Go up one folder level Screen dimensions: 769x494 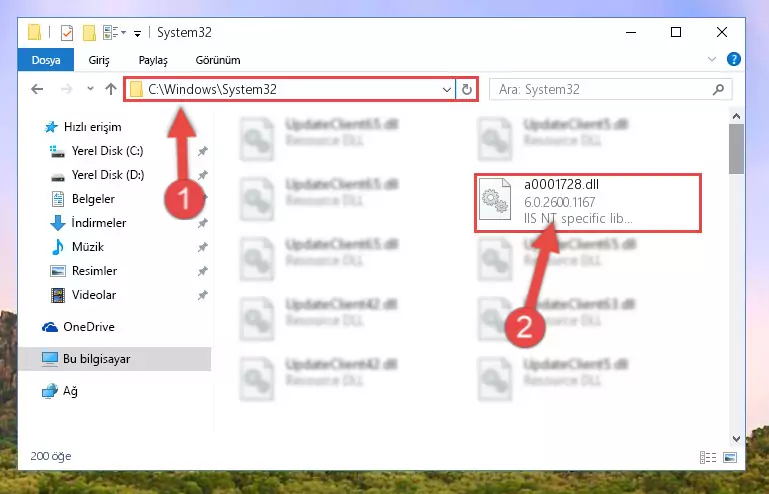coord(111,89)
